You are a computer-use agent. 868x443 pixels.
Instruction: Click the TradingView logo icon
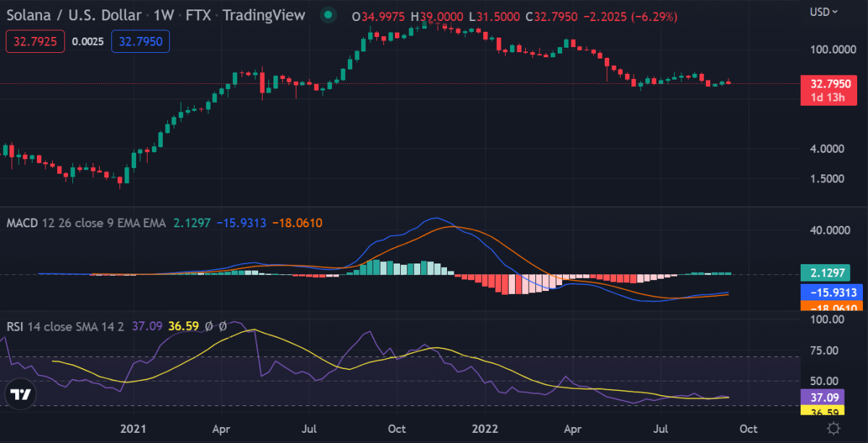20,395
